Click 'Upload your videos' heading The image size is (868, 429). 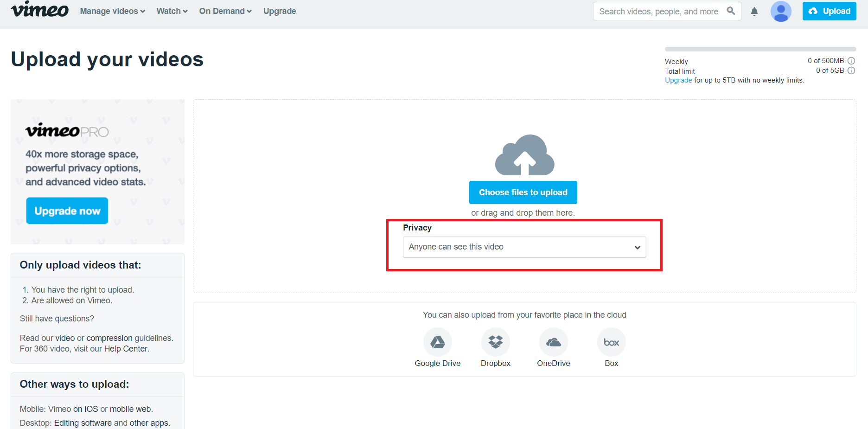click(x=107, y=59)
